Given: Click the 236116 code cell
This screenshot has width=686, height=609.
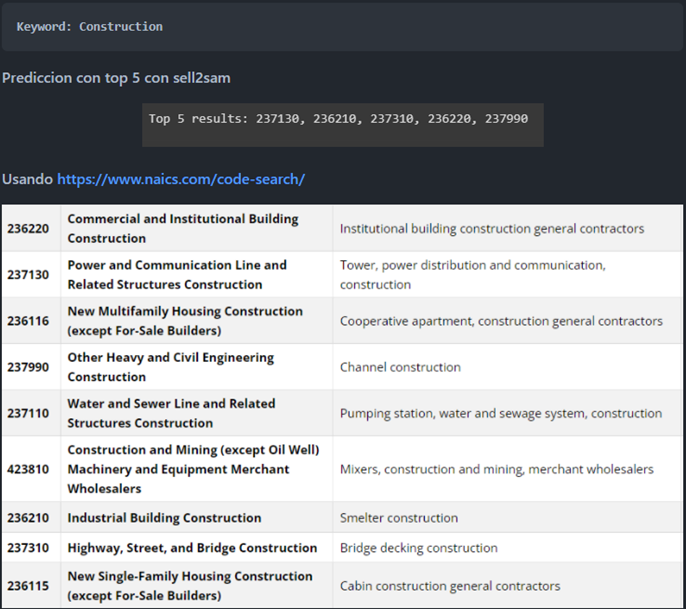Looking at the screenshot, I should tap(29, 320).
